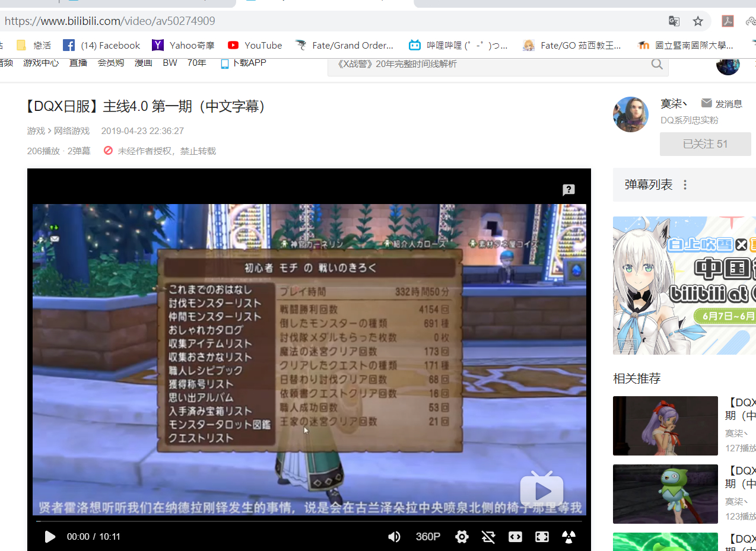The height and width of the screenshot is (551, 756).
Task: Toggle the 已关注 51 follow button
Action: pos(706,144)
